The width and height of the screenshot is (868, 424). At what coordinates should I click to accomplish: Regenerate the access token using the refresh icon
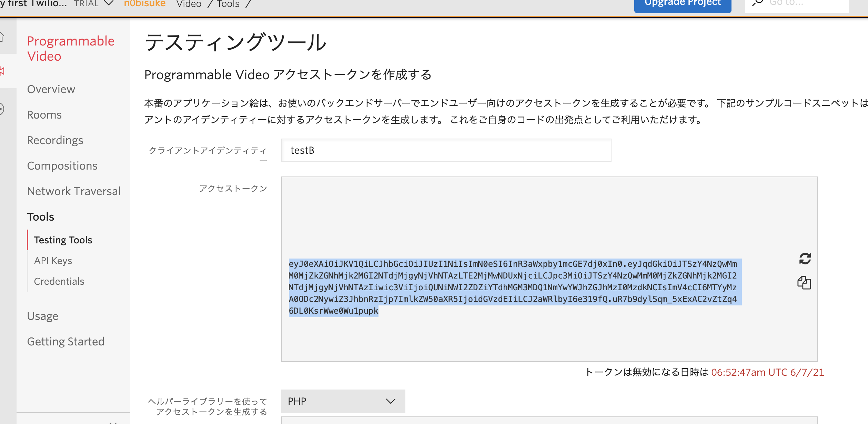(x=805, y=259)
